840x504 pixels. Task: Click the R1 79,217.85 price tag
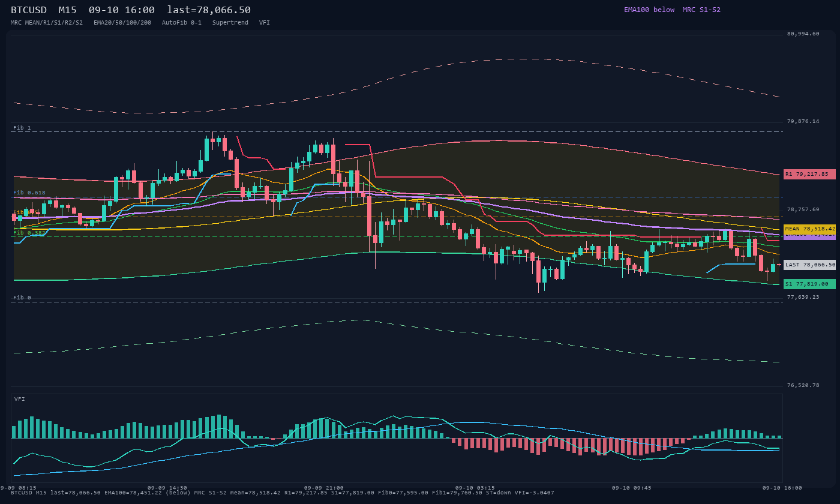tap(809, 174)
